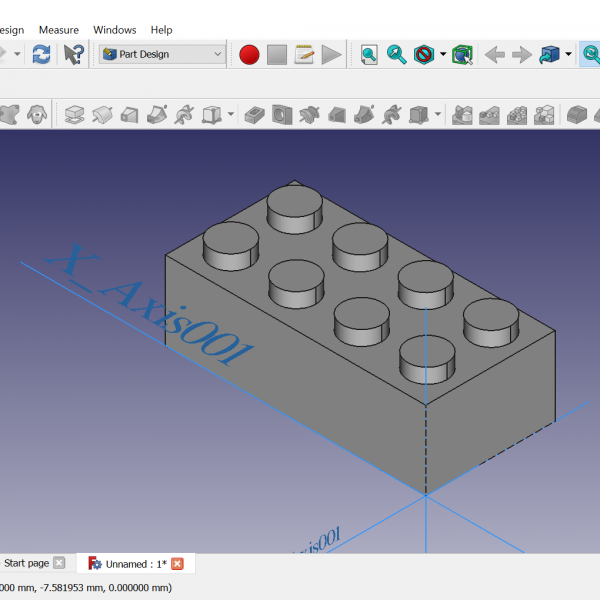Open the Measure menu
600x600 pixels.
pos(59,30)
